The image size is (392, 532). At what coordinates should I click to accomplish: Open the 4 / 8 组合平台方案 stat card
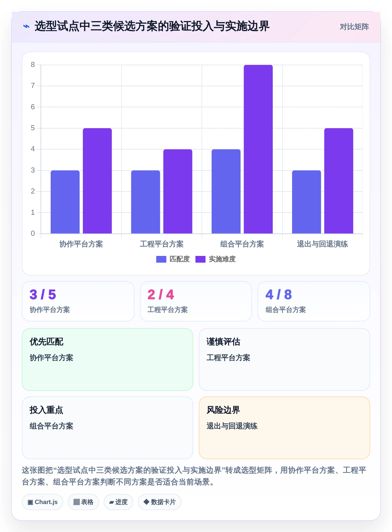click(314, 301)
